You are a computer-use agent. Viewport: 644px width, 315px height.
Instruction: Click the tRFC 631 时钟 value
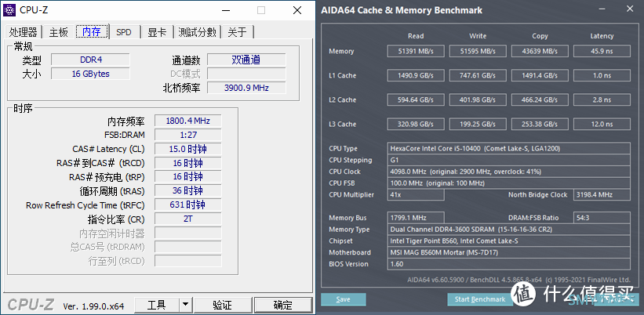(187, 205)
